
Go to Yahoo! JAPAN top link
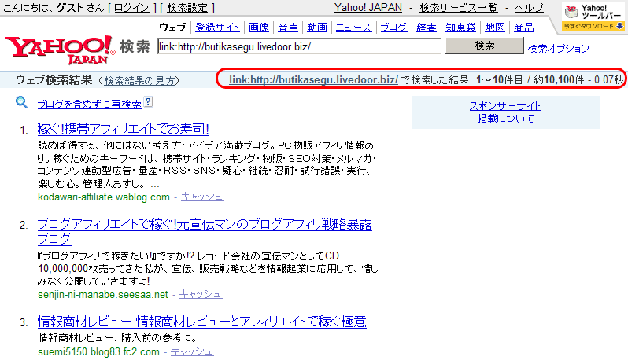tap(368, 8)
